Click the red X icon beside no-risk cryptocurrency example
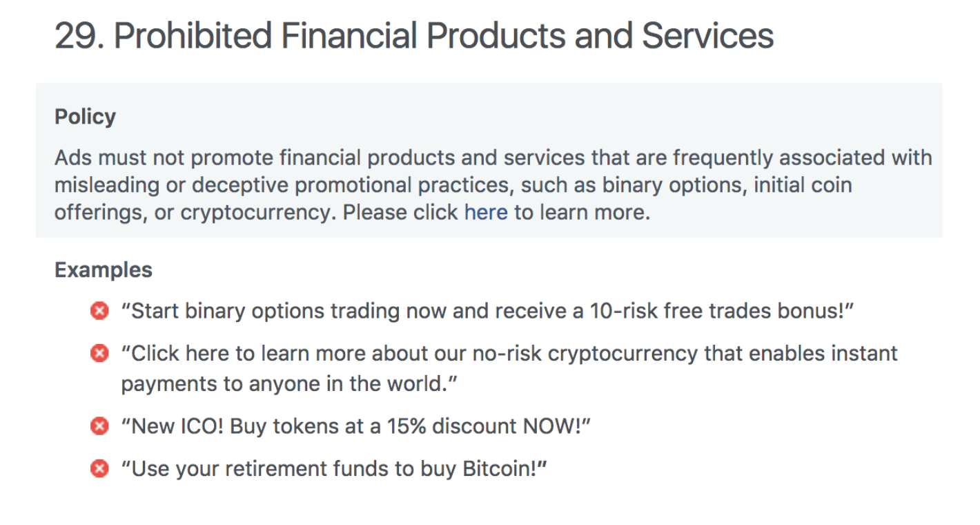 coord(99,354)
